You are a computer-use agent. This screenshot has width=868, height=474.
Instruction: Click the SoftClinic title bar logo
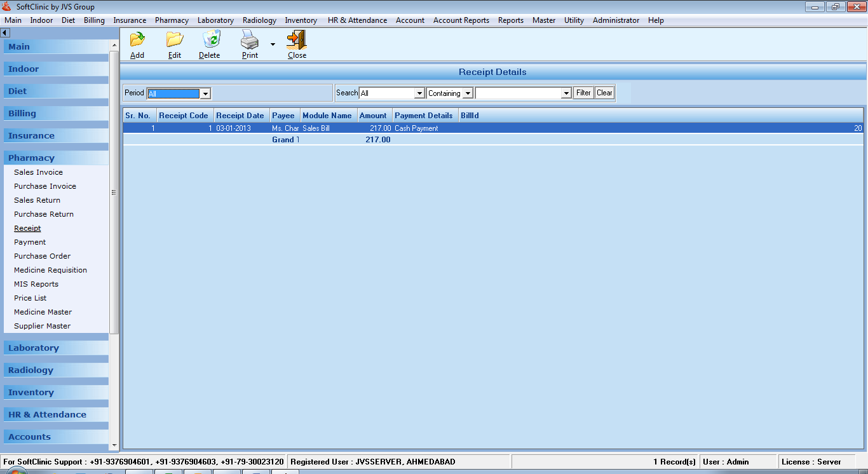7,7
